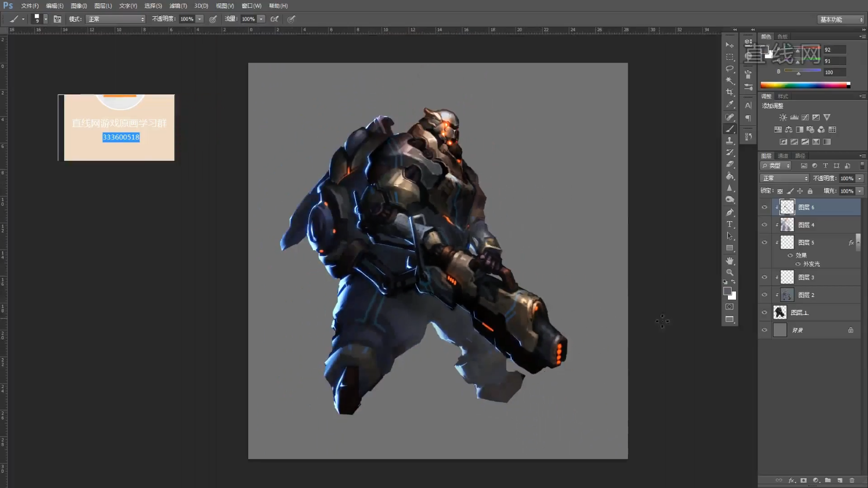Open layer blend mode 正常 dropdown

click(784, 178)
